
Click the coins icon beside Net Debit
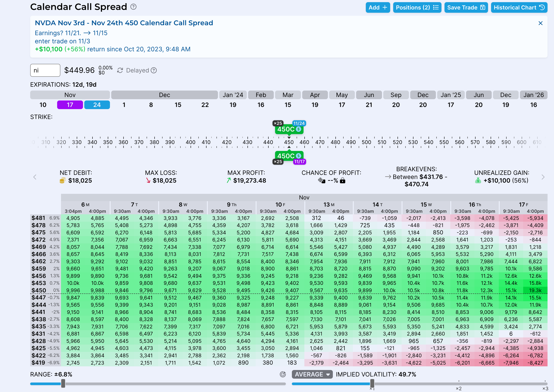[62, 180]
